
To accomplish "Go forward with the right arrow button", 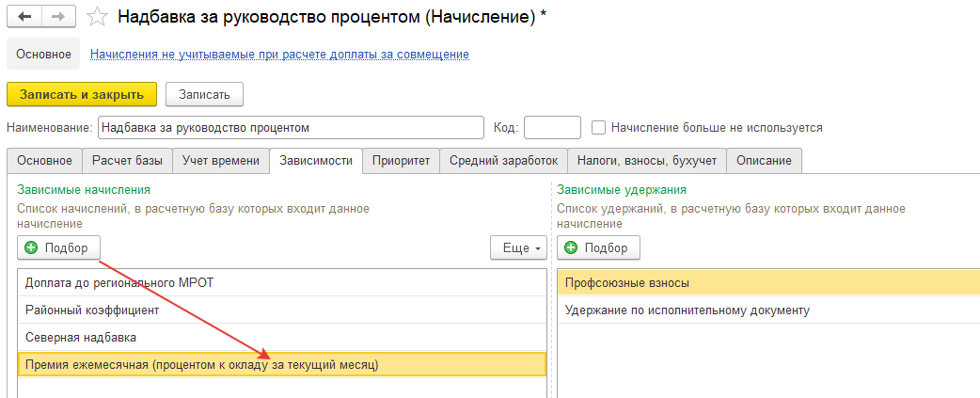I will tap(58, 16).
